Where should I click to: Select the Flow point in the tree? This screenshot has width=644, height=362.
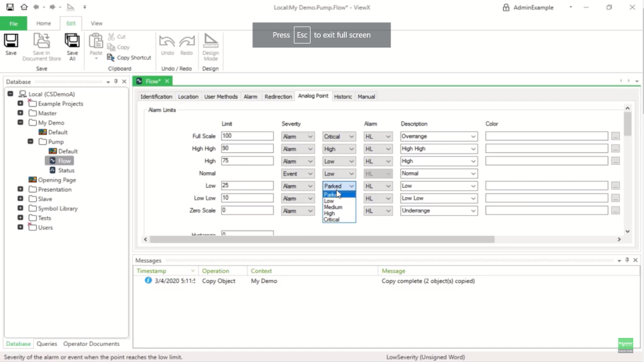pos(60,161)
